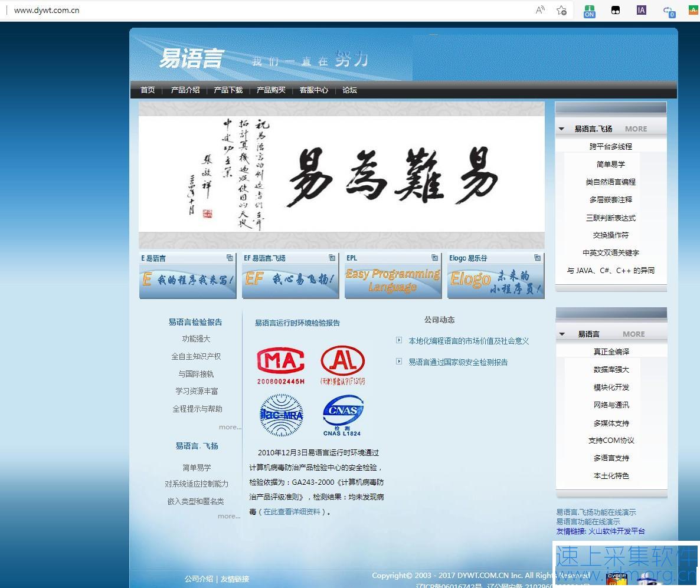
Task: Open 本土化特色 sidebar link
Action: (611, 475)
